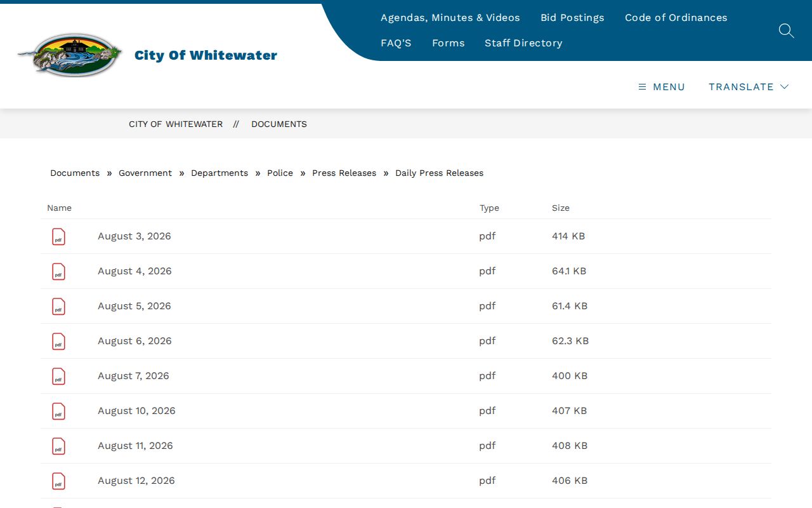This screenshot has width=812, height=508.
Task: Click City of Whitewater breadcrumb in gray bar
Action: [x=176, y=124]
